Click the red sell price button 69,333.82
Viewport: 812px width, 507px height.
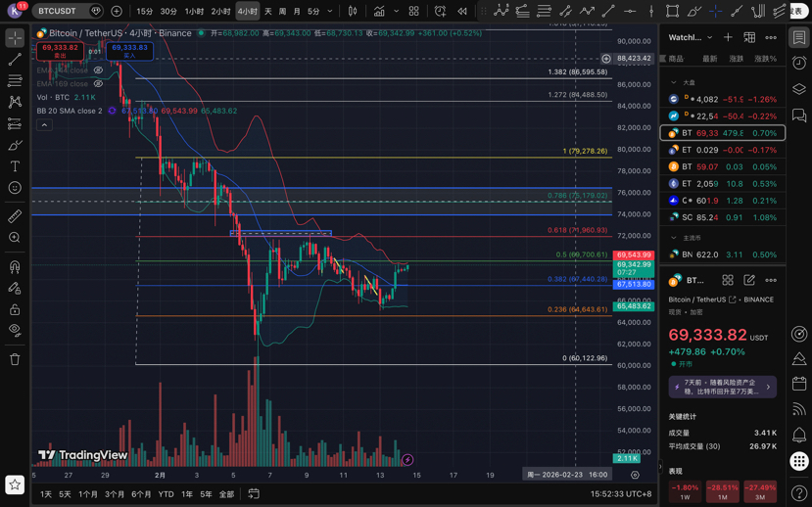(x=60, y=51)
